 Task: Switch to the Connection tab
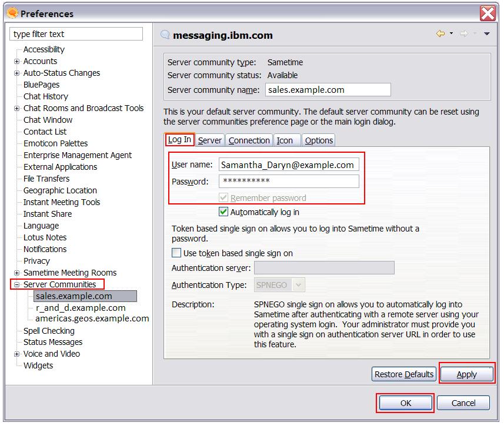point(249,140)
